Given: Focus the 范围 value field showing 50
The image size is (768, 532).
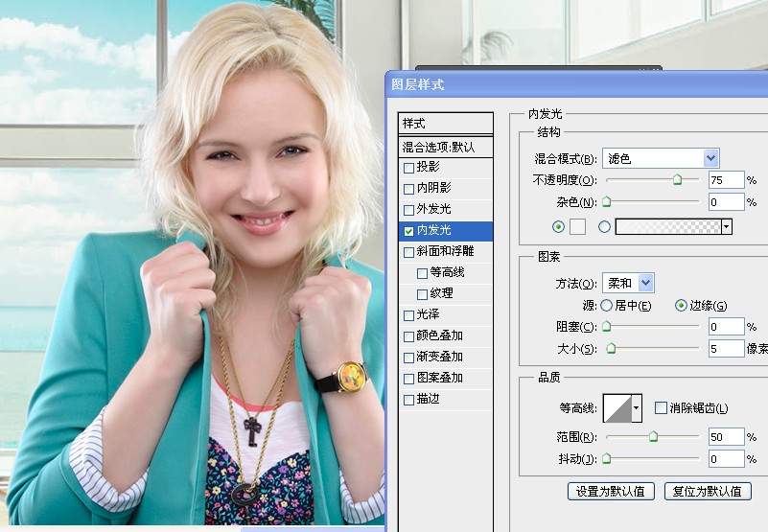Looking at the screenshot, I should (x=727, y=436).
